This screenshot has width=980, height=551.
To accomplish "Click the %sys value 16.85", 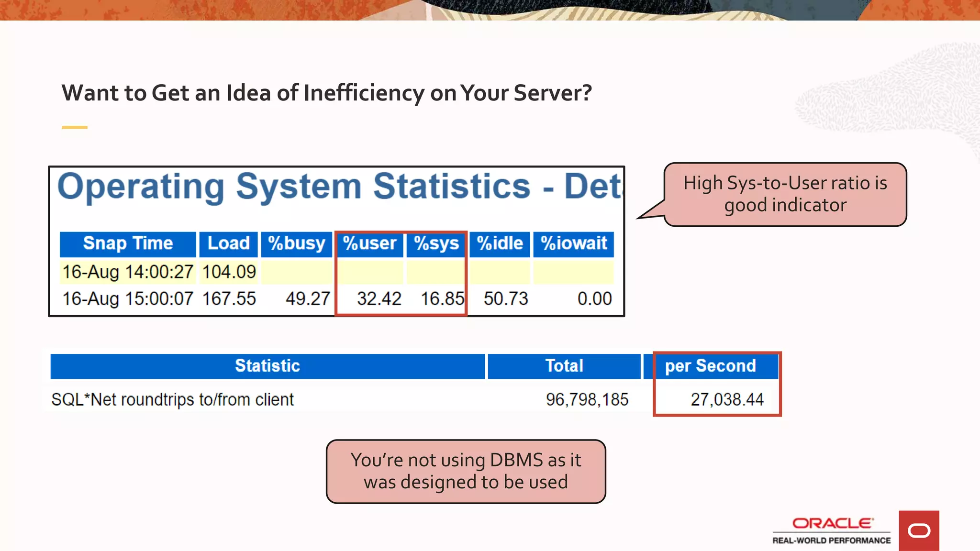I will point(442,299).
